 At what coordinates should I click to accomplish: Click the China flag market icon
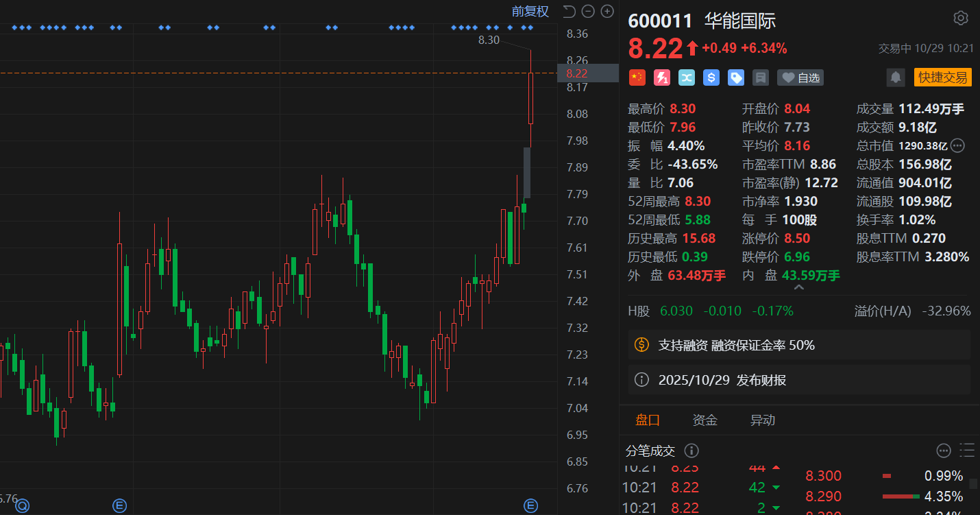(637, 77)
